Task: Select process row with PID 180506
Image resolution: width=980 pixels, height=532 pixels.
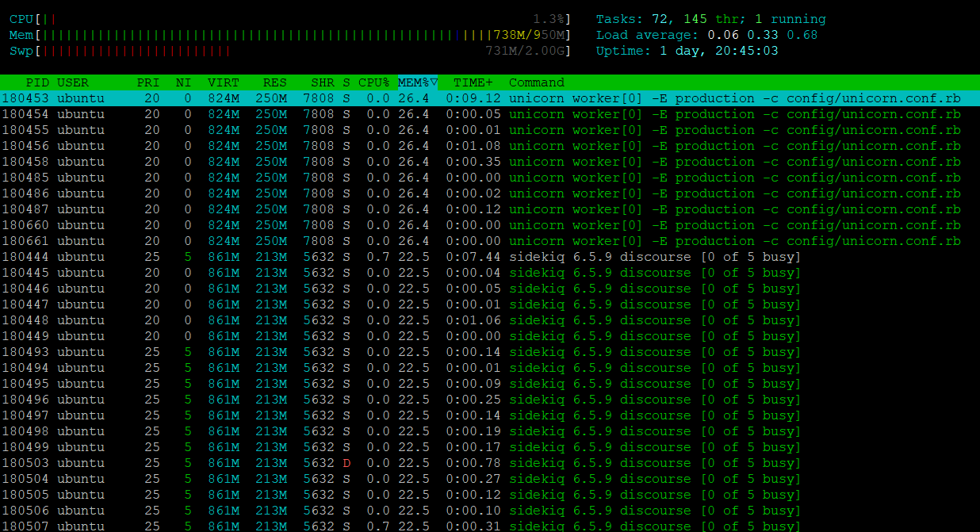Action: tap(490, 511)
